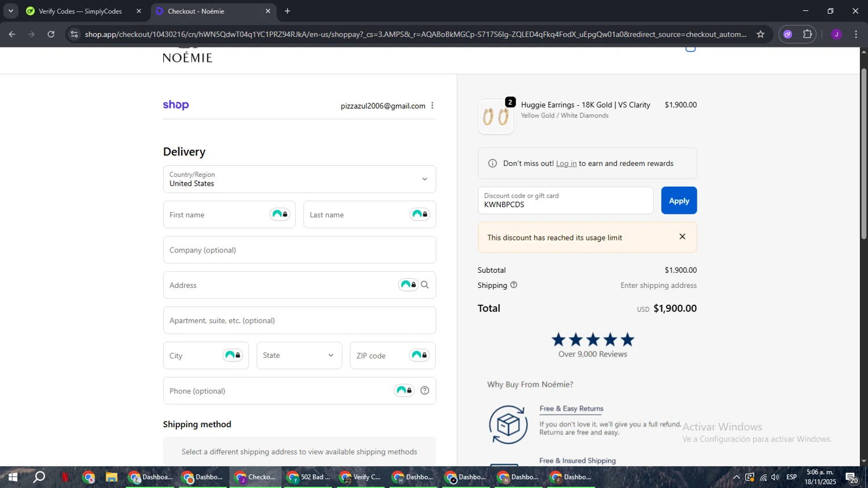Open a new browser tab

coord(288,11)
